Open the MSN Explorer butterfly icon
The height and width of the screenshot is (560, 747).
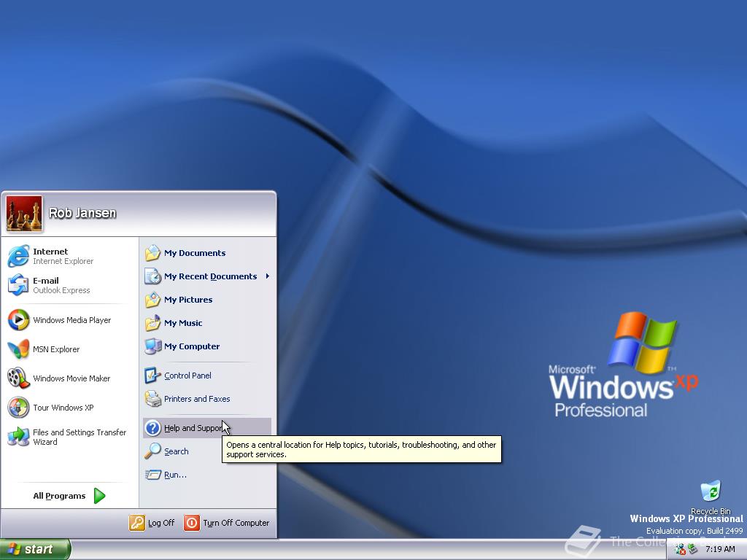tap(18, 349)
